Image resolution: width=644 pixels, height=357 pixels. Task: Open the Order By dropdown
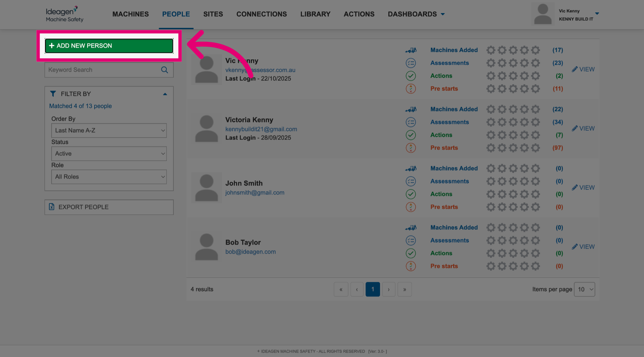pyautogui.click(x=109, y=131)
